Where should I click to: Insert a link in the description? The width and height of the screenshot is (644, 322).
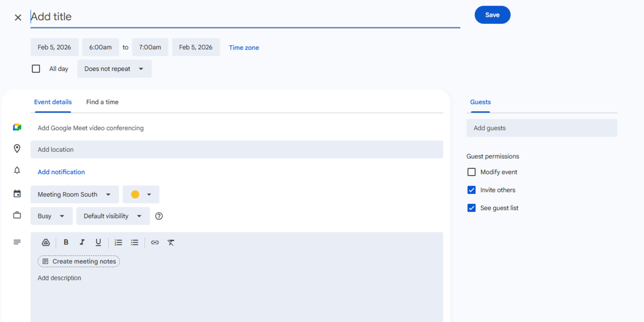pyautogui.click(x=155, y=242)
